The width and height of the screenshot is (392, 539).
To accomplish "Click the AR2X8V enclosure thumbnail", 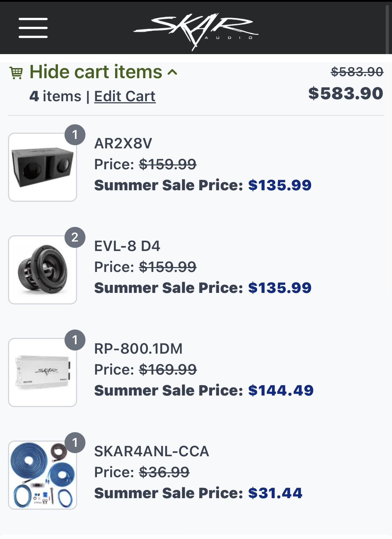I will 42,167.
